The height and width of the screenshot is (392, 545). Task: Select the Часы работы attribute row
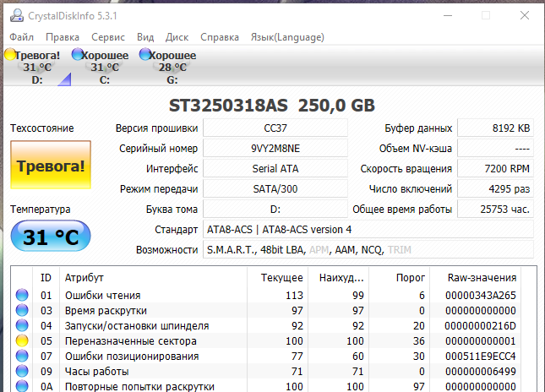(266, 371)
